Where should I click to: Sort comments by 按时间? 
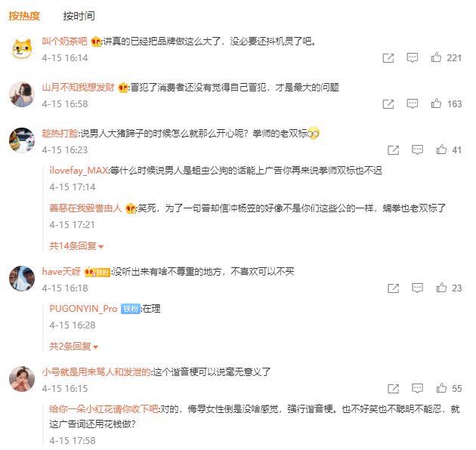tap(79, 16)
